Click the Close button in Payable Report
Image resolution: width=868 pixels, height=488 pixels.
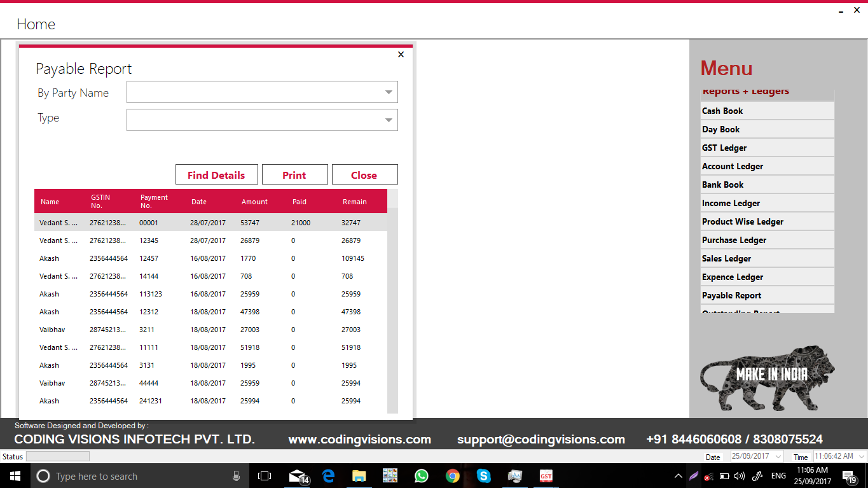(364, 175)
